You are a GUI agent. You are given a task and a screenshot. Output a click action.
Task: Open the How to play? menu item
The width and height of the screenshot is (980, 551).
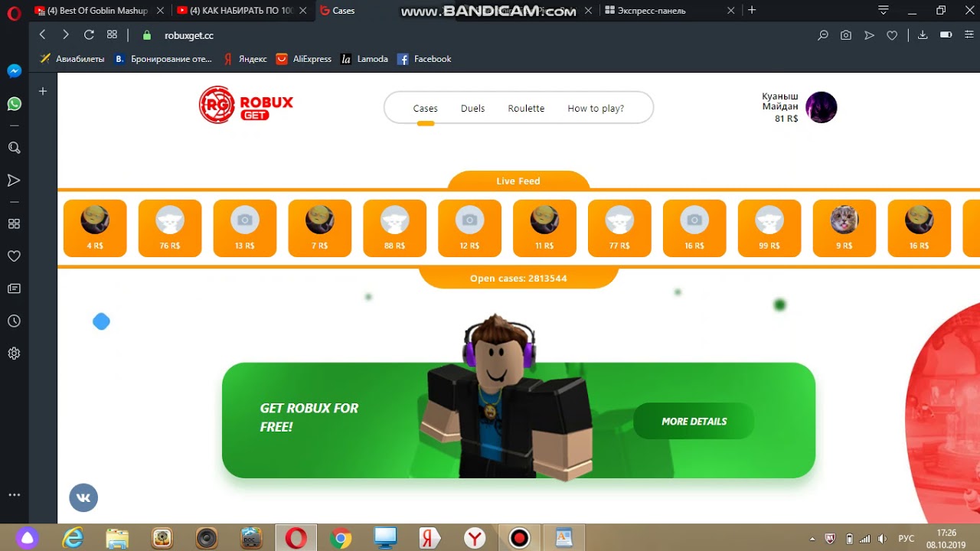point(596,109)
